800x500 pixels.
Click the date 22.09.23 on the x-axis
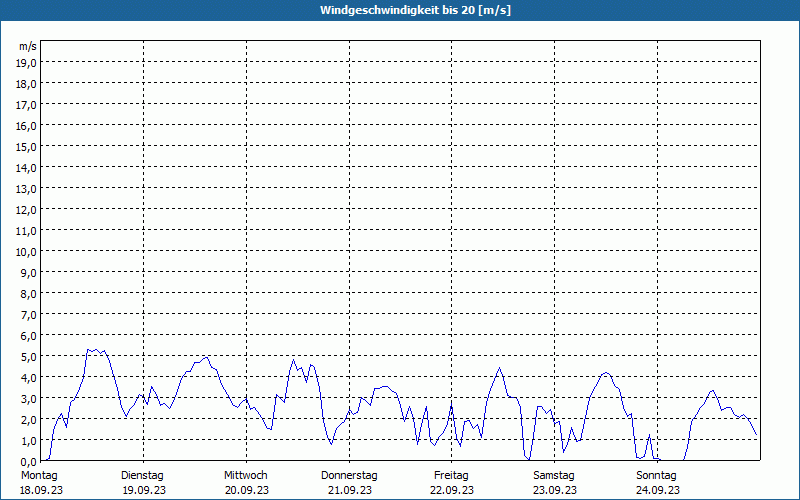[x=451, y=490]
